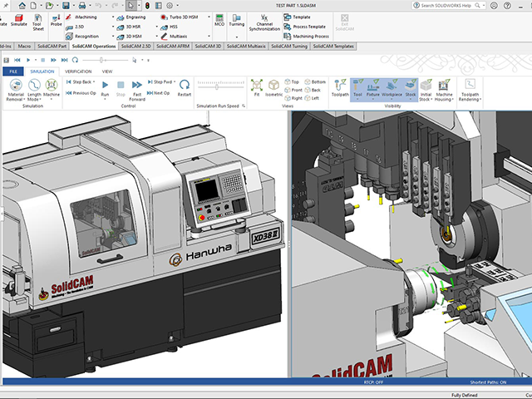Click Restart simulation button
532x399 pixels.
185,87
